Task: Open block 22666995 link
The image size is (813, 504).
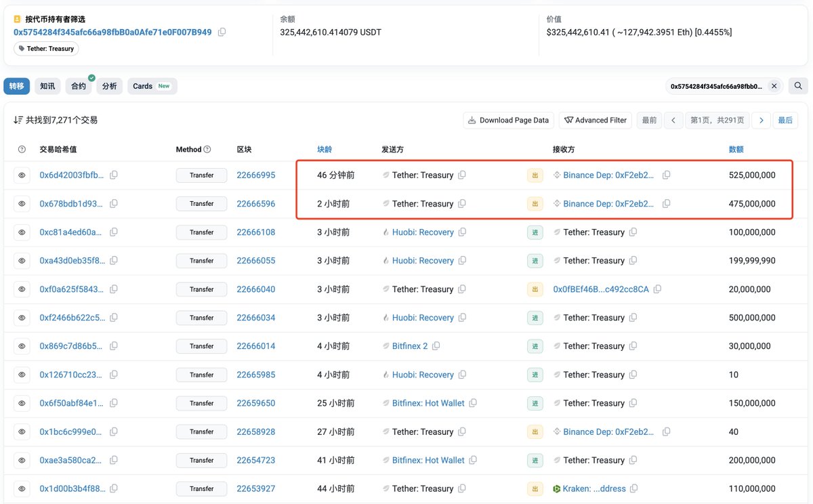Action: coord(256,175)
